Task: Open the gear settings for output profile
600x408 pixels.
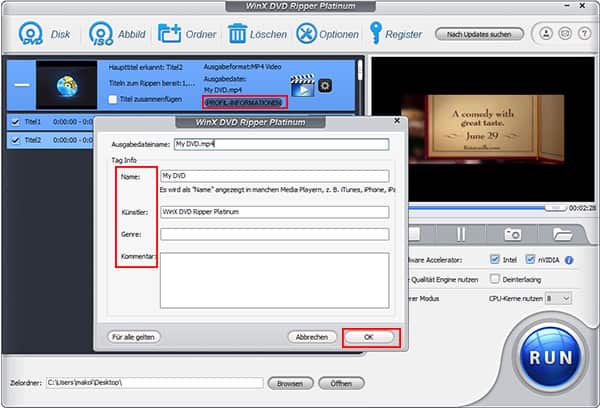Action: pyautogui.click(x=325, y=85)
